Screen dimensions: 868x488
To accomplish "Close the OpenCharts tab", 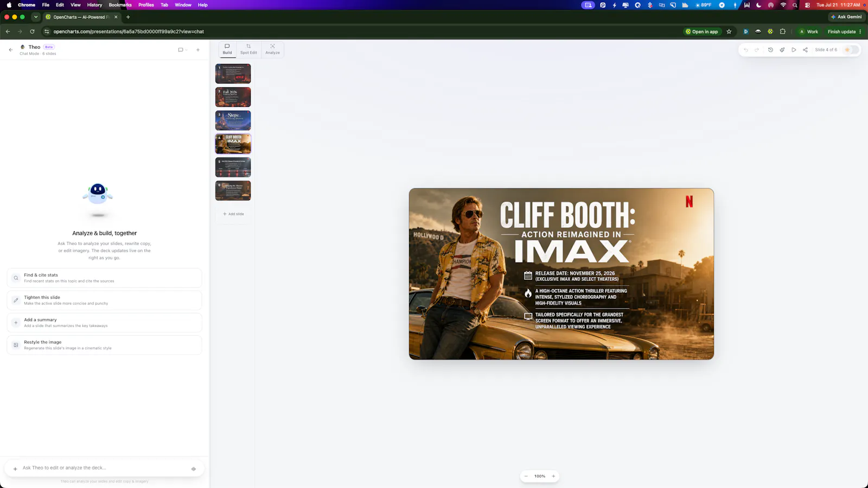I will (x=116, y=17).
